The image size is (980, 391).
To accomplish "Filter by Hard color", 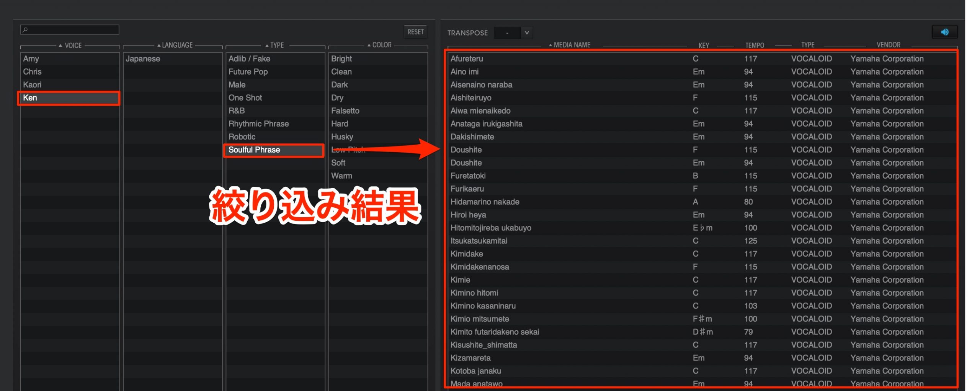I will pyautogui.click(x=378, y=124).
